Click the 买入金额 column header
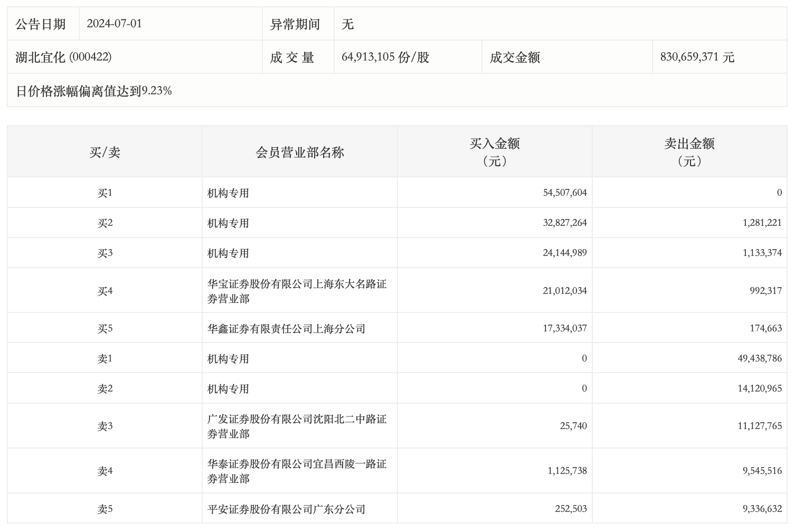Image resolution: width=794 pixels, height=532 pixels. coord(495,152)
